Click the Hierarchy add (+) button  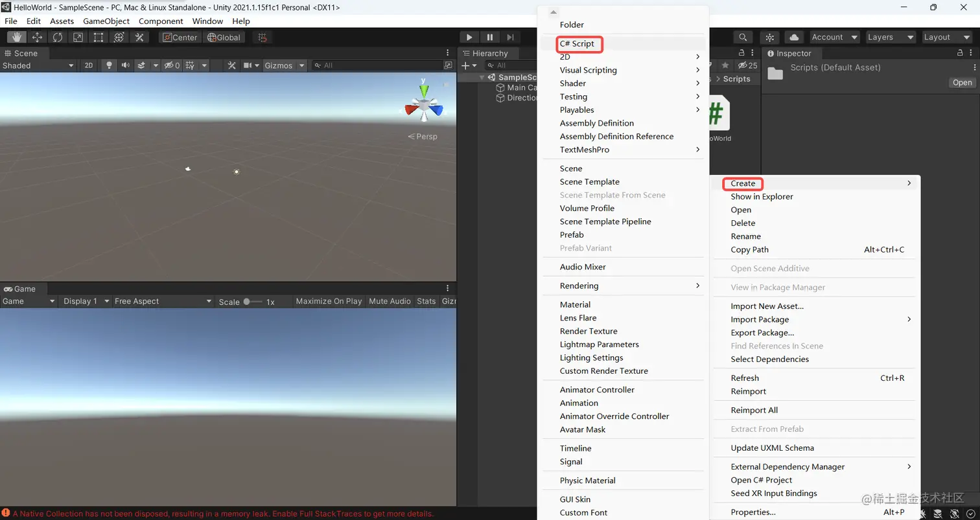465,65
